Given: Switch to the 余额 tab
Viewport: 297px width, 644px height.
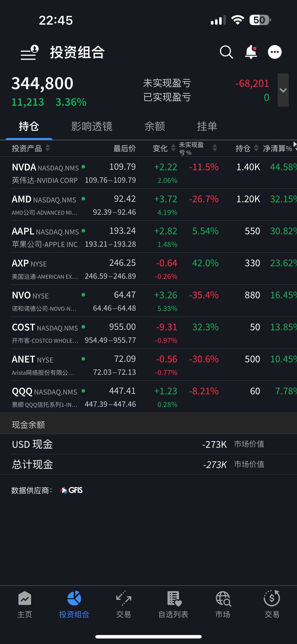Looking at the screenshot, I should pos(155,126).
